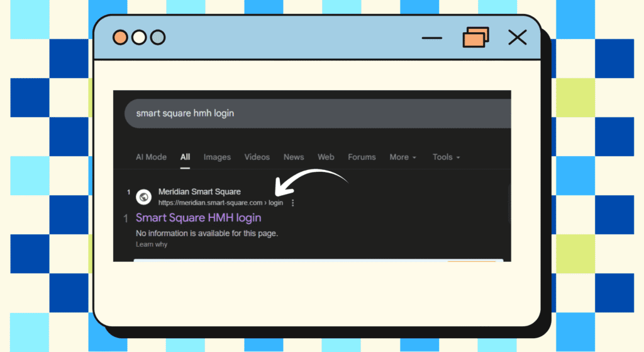Click the search box containing 'smart square hmh login'
The height and width of the screenshot is (352, 644).
click(314, 114)
